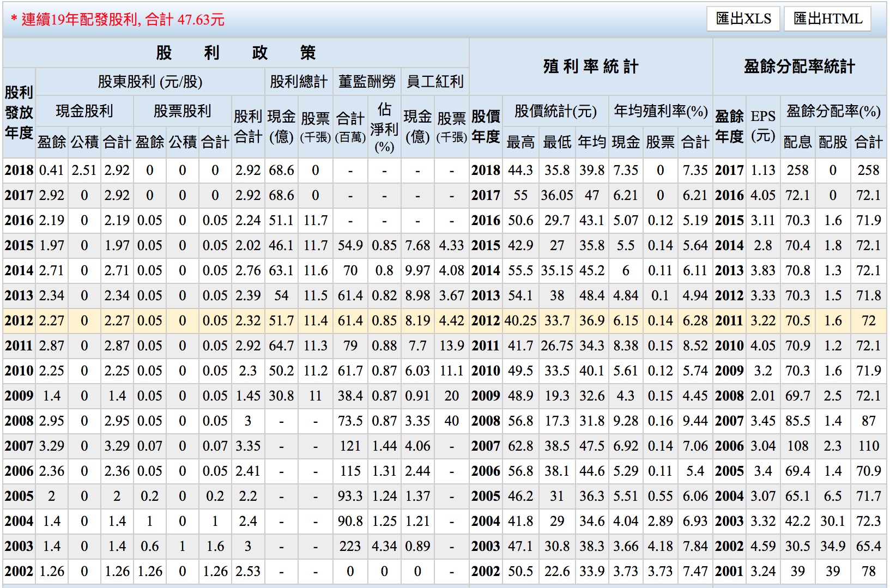Click the EPS (元) column header
This screenshot has height=588, width=890.
click(762, 126)
